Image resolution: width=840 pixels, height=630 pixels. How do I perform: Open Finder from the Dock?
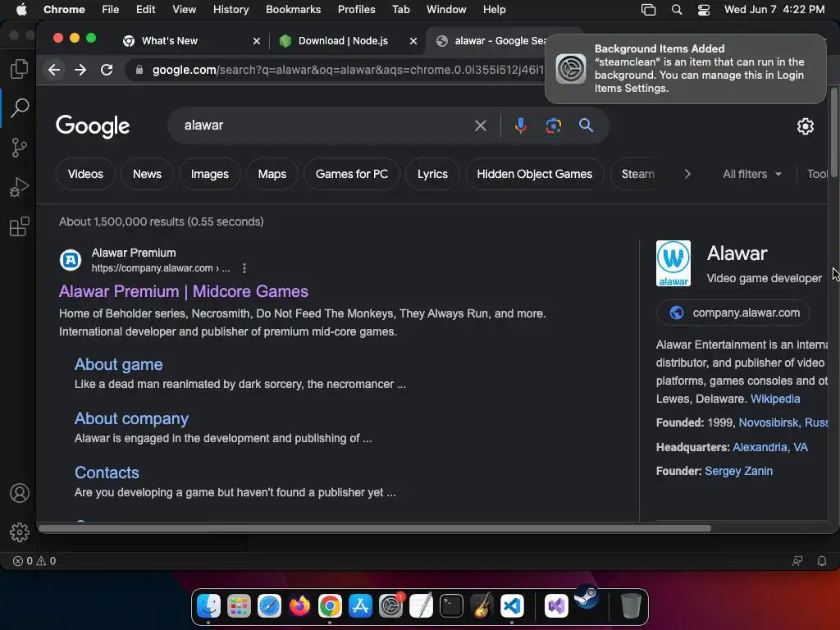(208, 606)
